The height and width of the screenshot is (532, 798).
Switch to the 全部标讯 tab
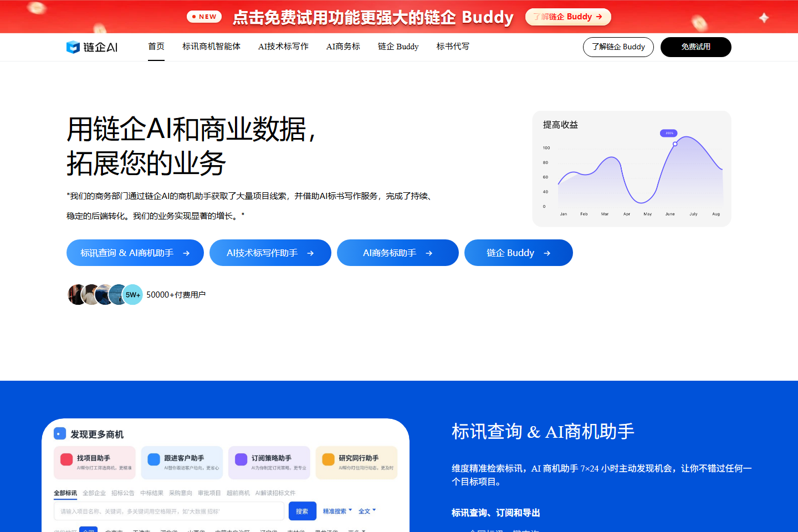click(65, 493)
